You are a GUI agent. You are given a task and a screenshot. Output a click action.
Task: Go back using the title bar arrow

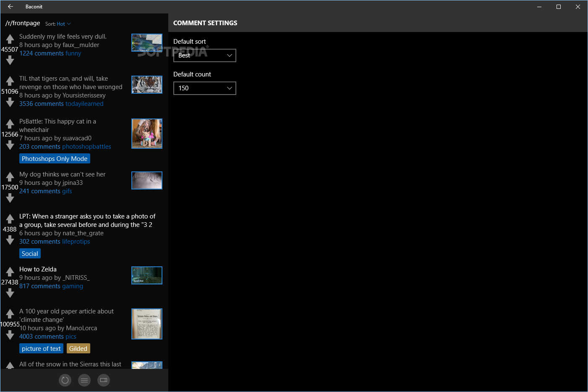[10, 7]
